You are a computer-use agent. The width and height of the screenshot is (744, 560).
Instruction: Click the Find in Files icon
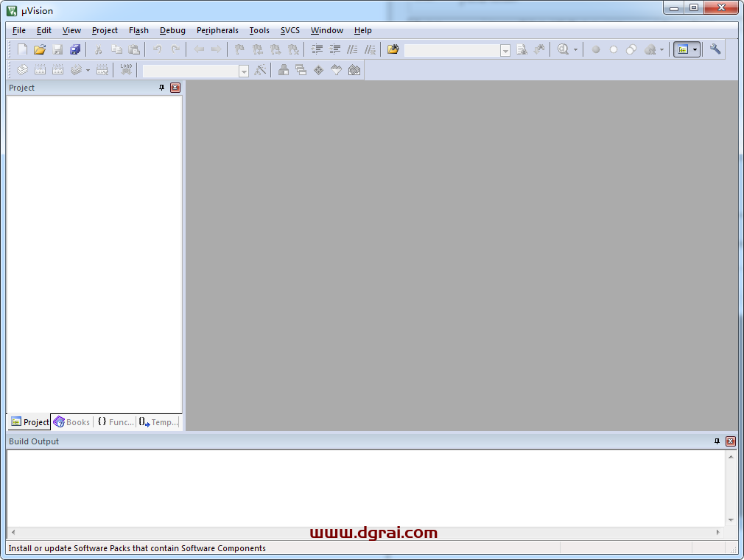[522, 49]
